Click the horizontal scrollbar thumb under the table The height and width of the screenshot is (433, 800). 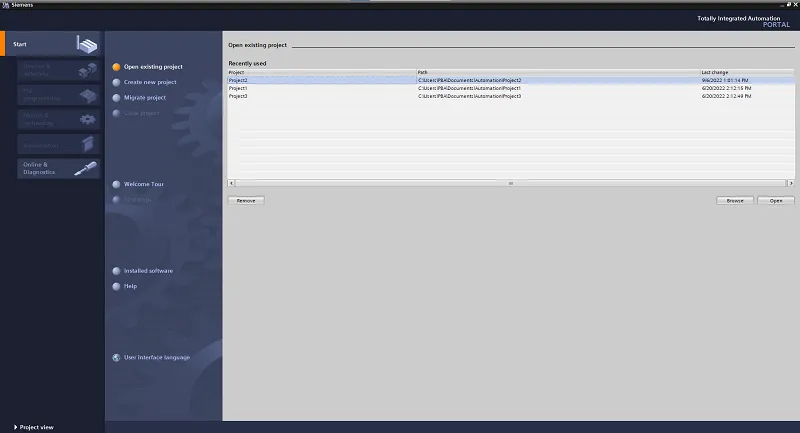click(x=511, y=183)
